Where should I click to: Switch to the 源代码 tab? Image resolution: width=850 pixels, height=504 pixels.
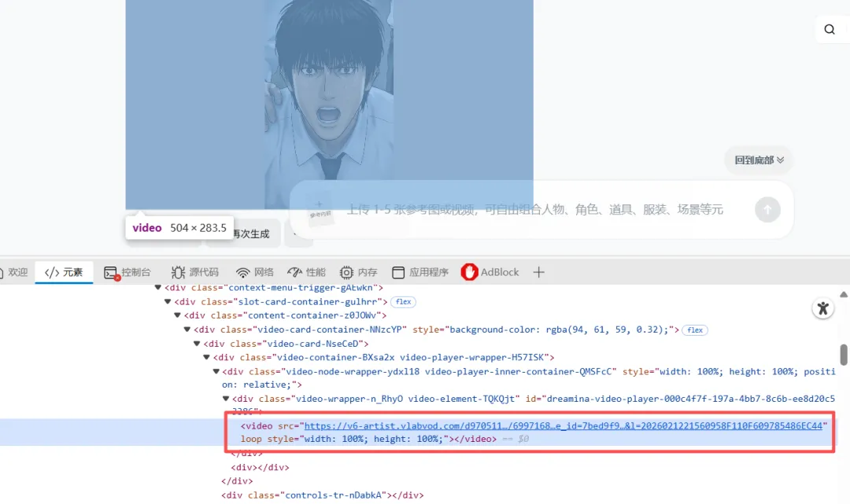(194, 272)
